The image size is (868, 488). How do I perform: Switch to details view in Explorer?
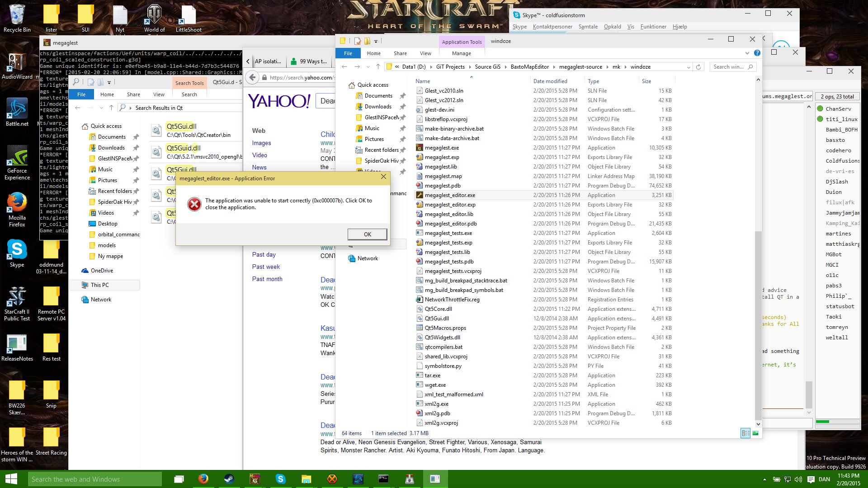(745, 433)
